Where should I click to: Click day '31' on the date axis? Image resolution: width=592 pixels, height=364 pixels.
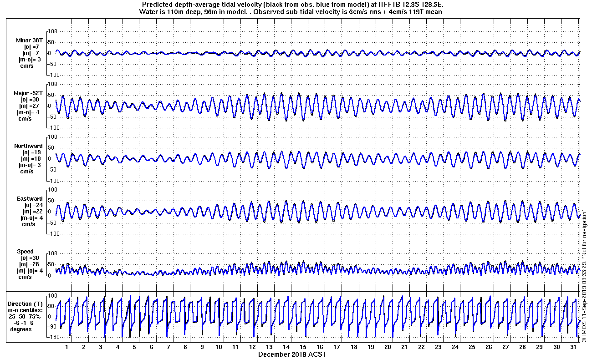pyautogui.click(x=573, y=347)
